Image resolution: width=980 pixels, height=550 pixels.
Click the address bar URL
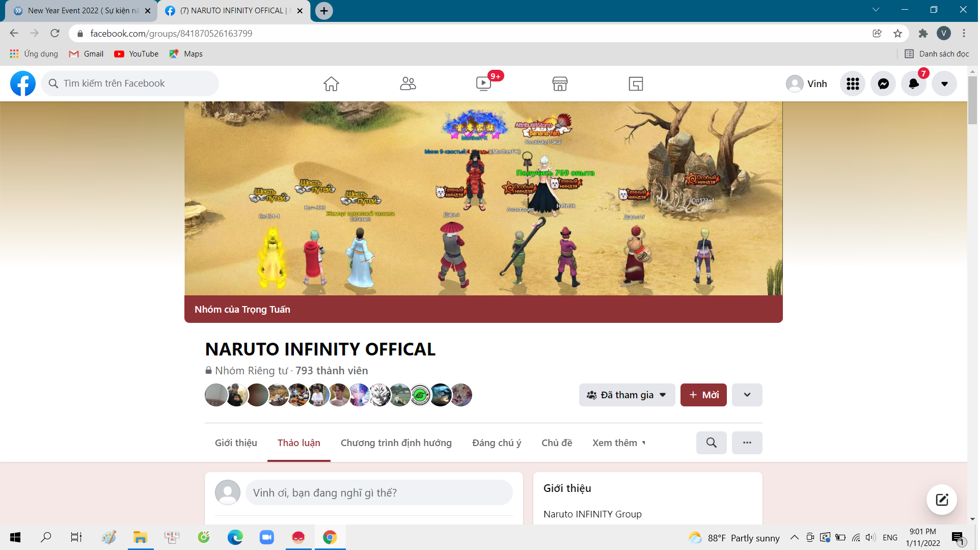coord(171,33)
